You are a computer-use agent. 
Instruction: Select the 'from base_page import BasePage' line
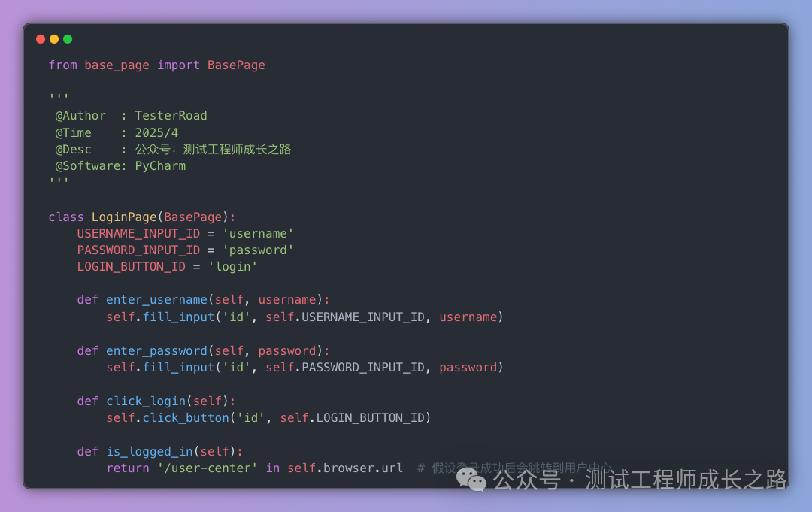pyautogui.click(x=157, y=65)
